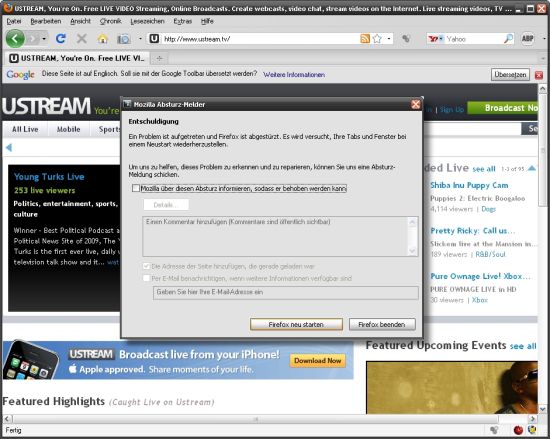Open the Adblock Plus dropdown arrow
550x439 pixels.
(x=544, y=38)
